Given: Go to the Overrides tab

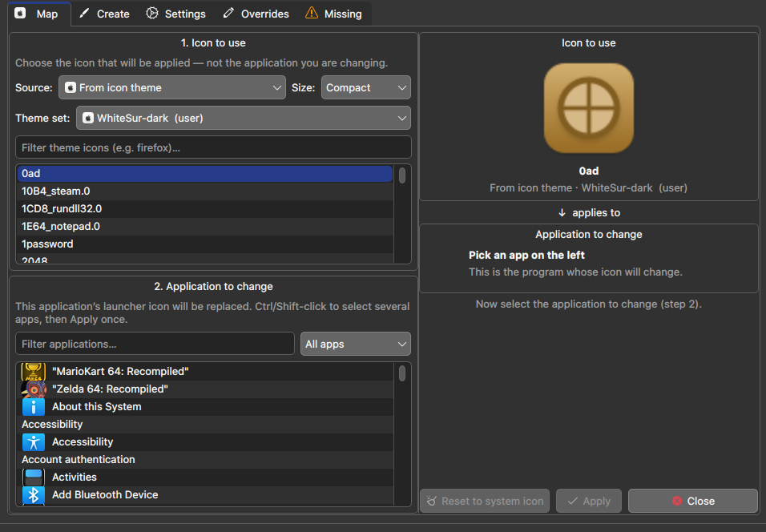Looking at the screenshot, I should tap(256, 14).
